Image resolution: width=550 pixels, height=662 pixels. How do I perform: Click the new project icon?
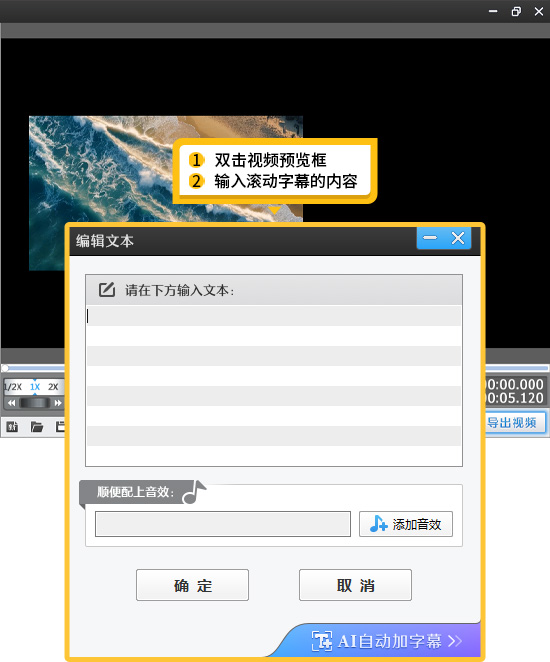tap(12, 427)
